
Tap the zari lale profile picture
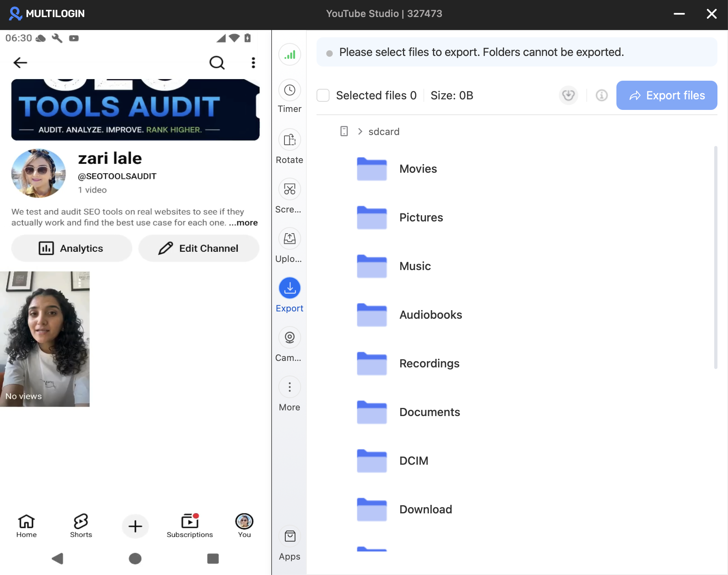tap(39, 173)
